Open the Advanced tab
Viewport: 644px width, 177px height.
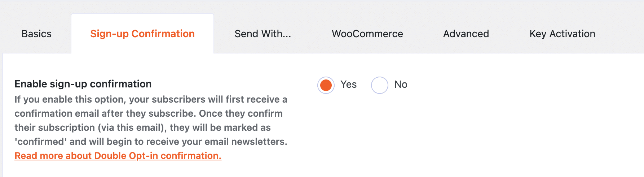click(x=466, y=34)
